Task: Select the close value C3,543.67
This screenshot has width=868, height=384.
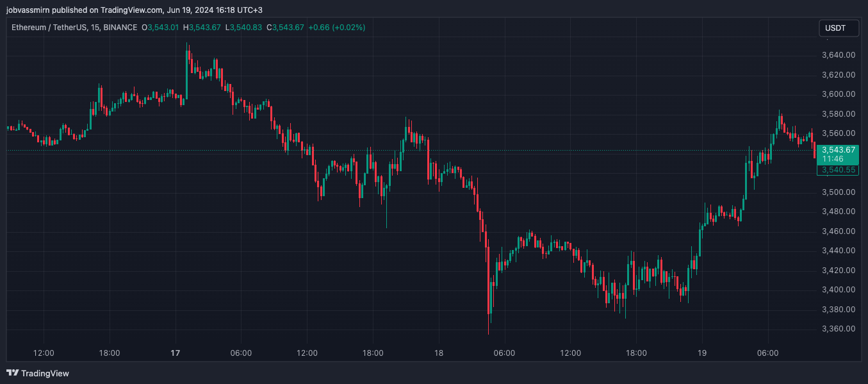Action: [x=285, y=28]
